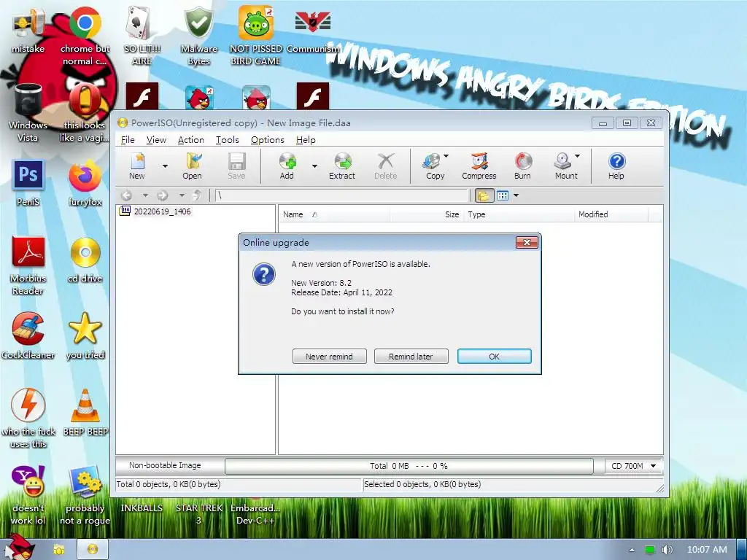Click the Burn toolbar icon
Image resolution: width=747 pixels, height=560 pixels.
[522, 166]
